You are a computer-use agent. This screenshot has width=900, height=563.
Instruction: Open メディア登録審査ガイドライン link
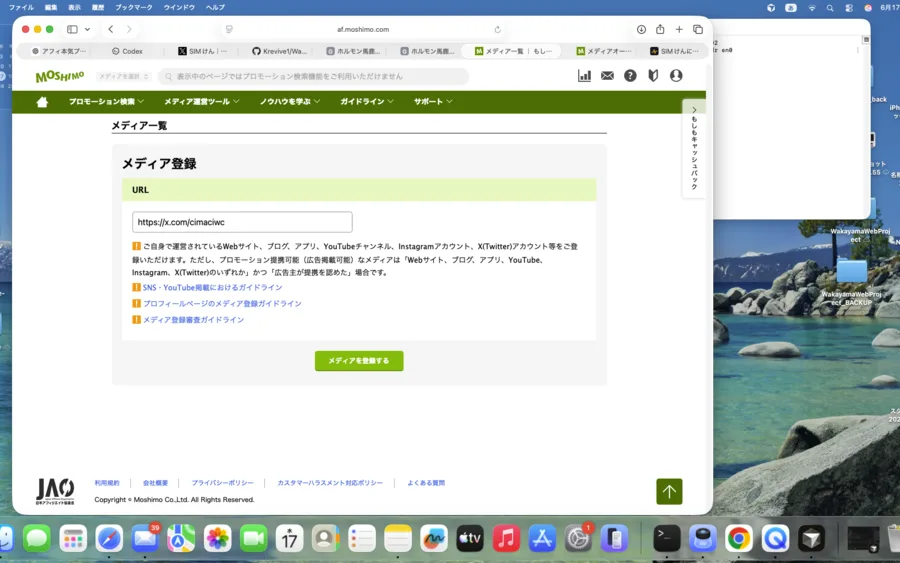[193, 320]
